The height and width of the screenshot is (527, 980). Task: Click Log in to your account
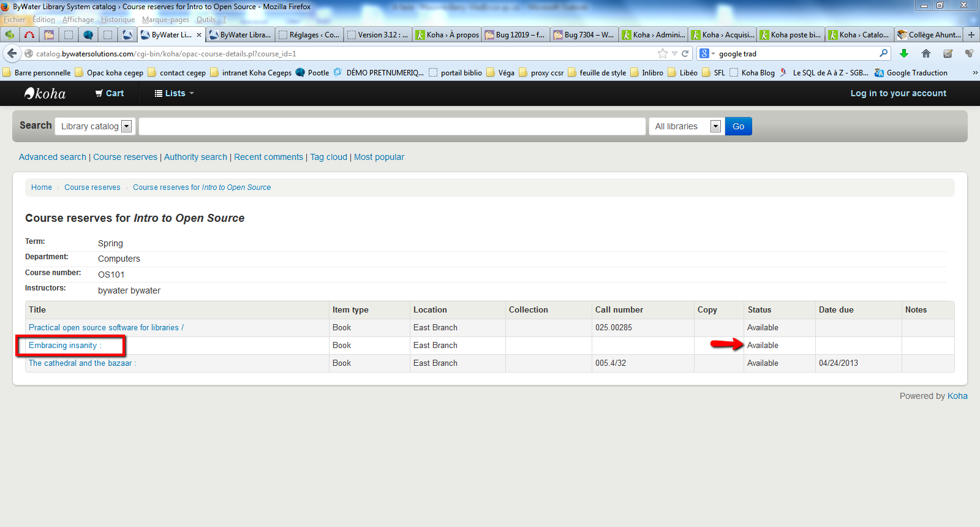[898, 93]
